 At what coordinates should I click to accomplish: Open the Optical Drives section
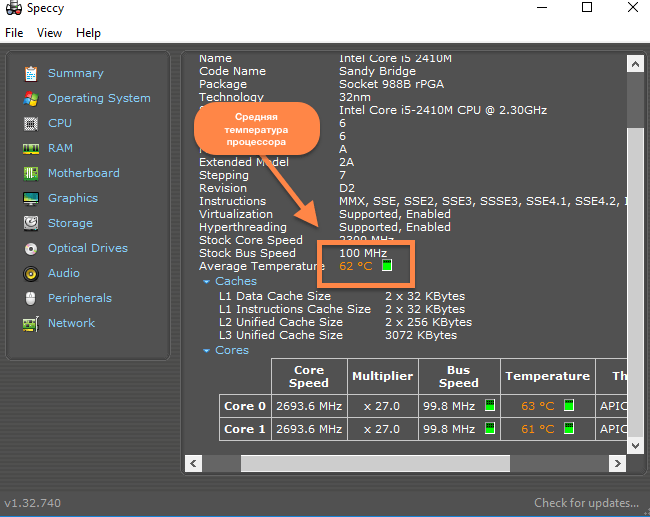88,248
